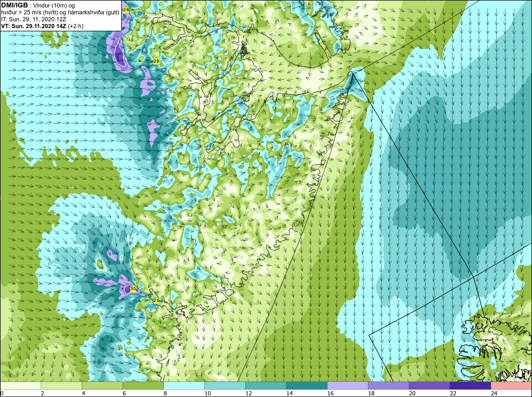
Task: Pick the 12–14 m/s teal legend swatch
Action: click(x=265, y=386)
